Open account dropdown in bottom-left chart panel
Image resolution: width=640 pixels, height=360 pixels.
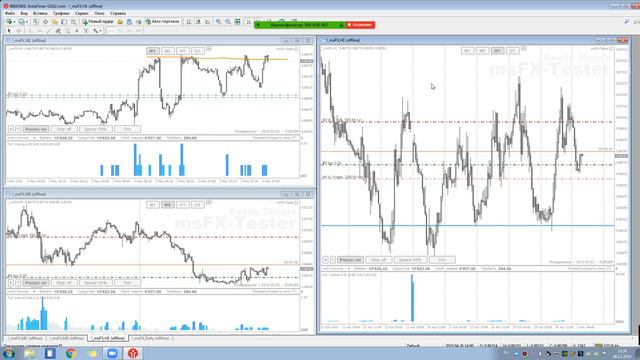34,291
